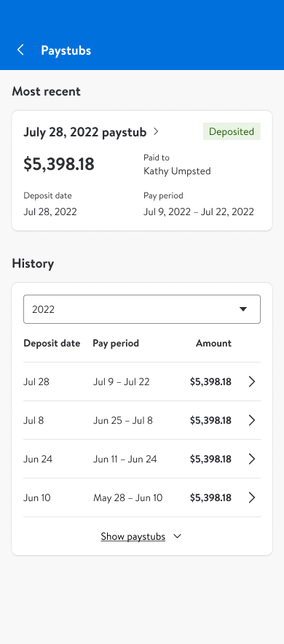Select the May 28 – Jun 10 pay period
The height and width of the screenshot is (644, 284).
(128, 498)
